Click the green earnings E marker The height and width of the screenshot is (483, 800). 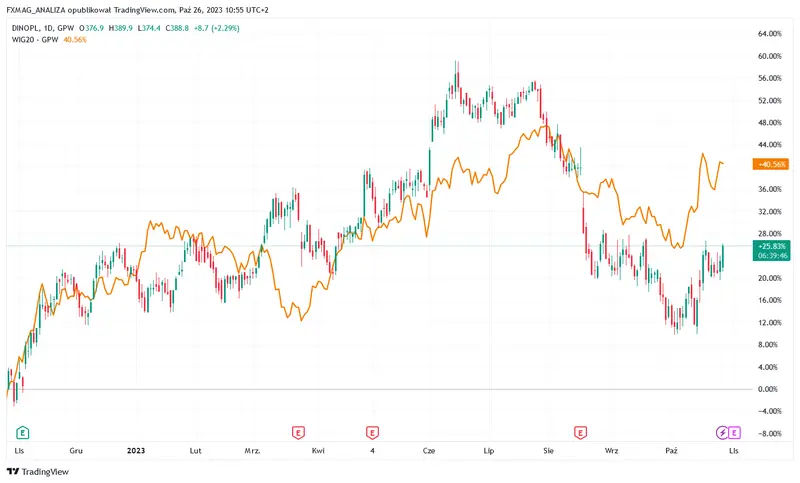coord(22,432)
